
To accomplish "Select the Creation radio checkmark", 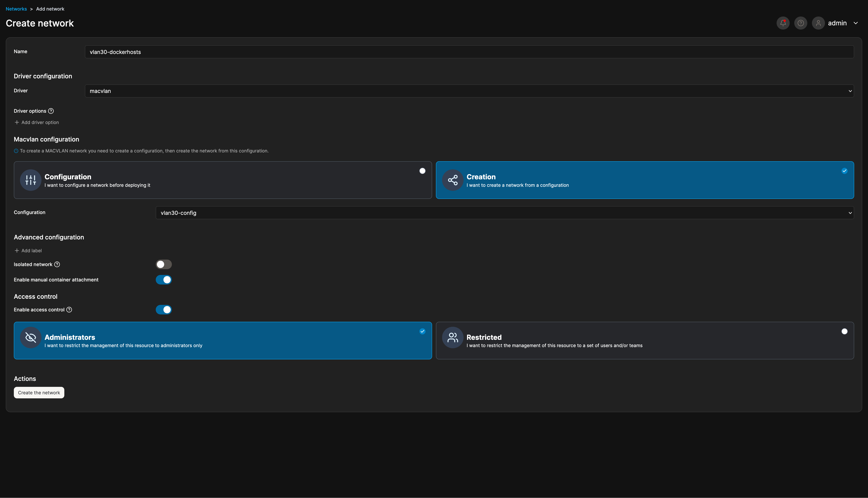I will pos(844,171).
